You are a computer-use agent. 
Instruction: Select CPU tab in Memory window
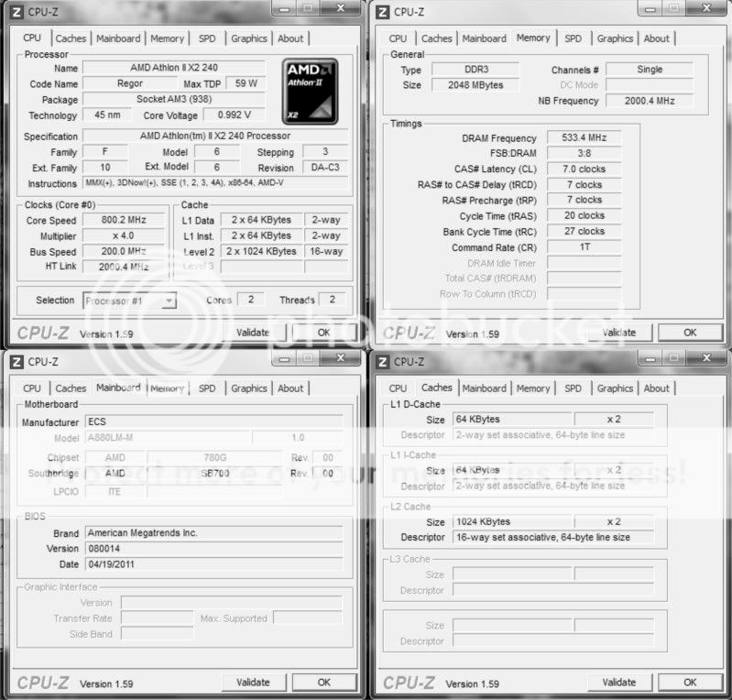click(x=398, y=38)
